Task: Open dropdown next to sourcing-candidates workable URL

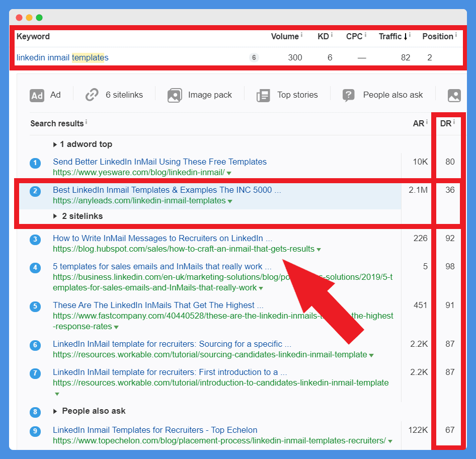Action: (371, 355)
